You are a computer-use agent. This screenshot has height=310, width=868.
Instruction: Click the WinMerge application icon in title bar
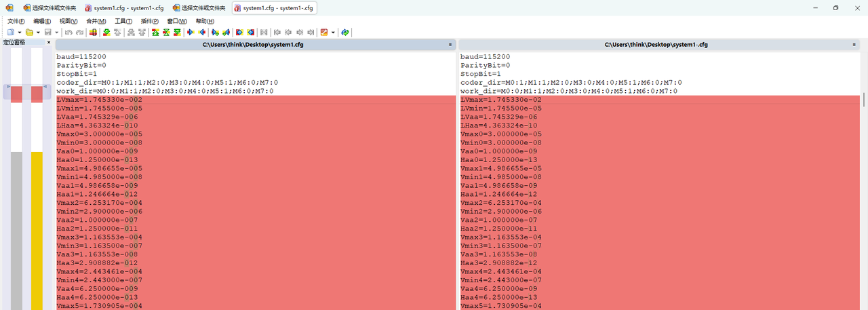point(9,8)
